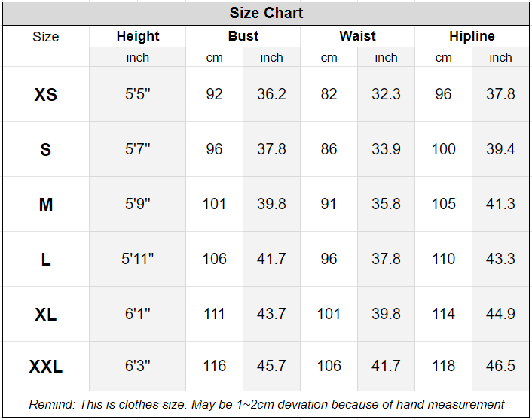Select the Bust column header

(243, 36)
